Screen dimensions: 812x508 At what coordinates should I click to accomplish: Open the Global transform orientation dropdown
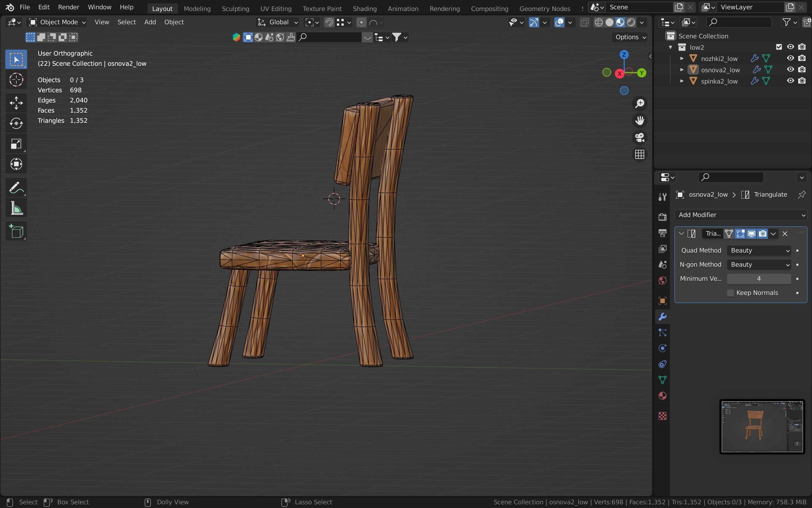pos(277,22)
